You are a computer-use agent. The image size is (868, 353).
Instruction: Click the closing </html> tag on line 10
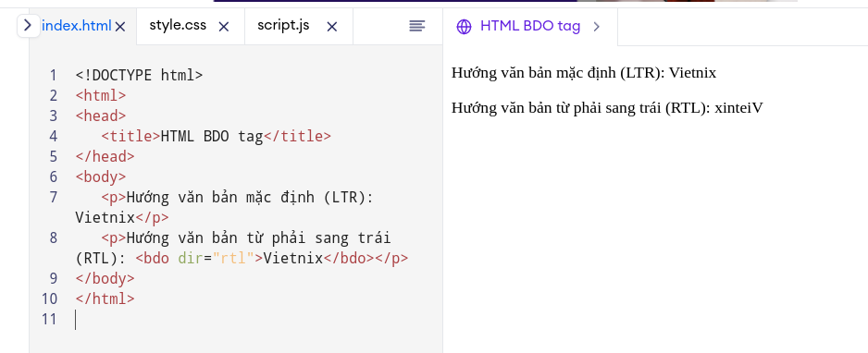pos(105,298)
